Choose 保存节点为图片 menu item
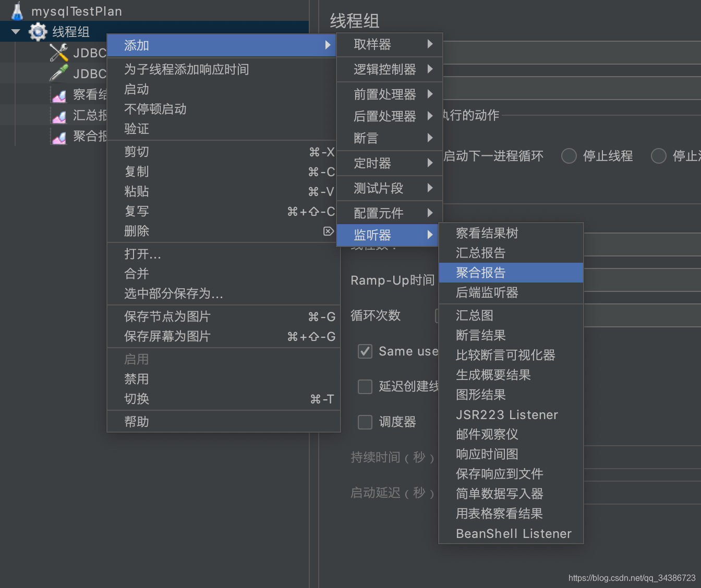701x588 pixels. (x=224, y=316)
